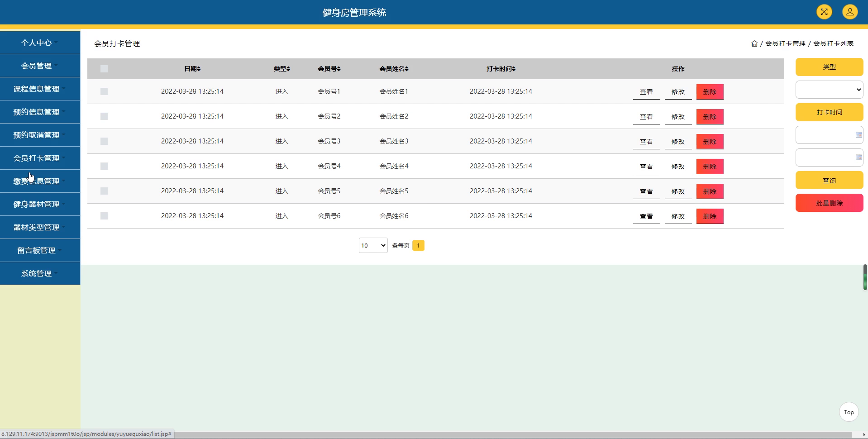Image resolution: width=868 pixels, height=439 pixels.
Task: Edit the 会员号4 row via 修改
Action: click(678, 167)
